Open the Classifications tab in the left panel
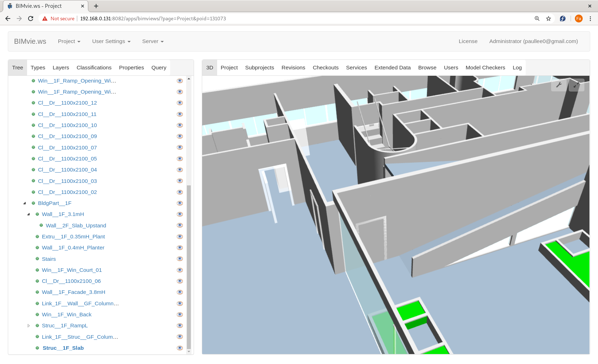 tap(94, 68)
